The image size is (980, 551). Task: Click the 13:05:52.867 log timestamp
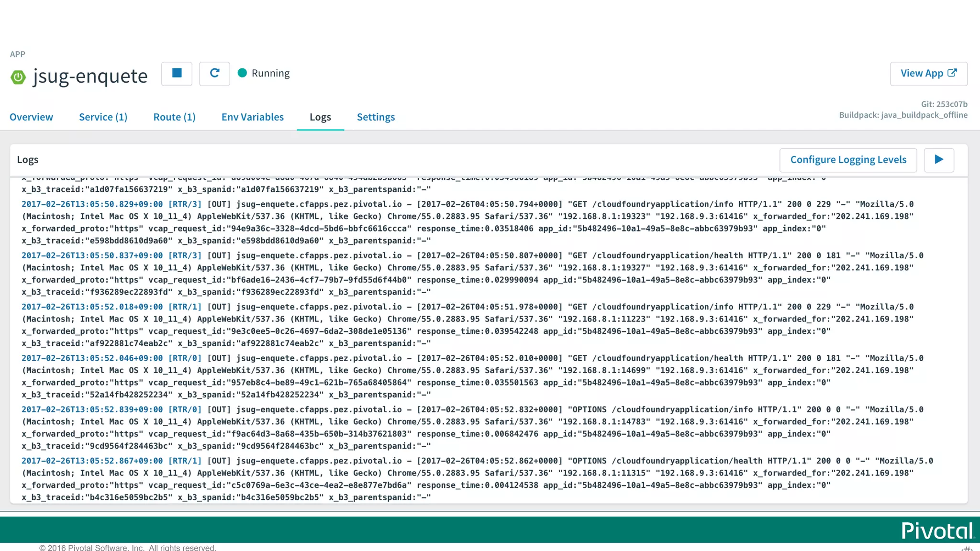pyautogui.click(x=92, y=461)
